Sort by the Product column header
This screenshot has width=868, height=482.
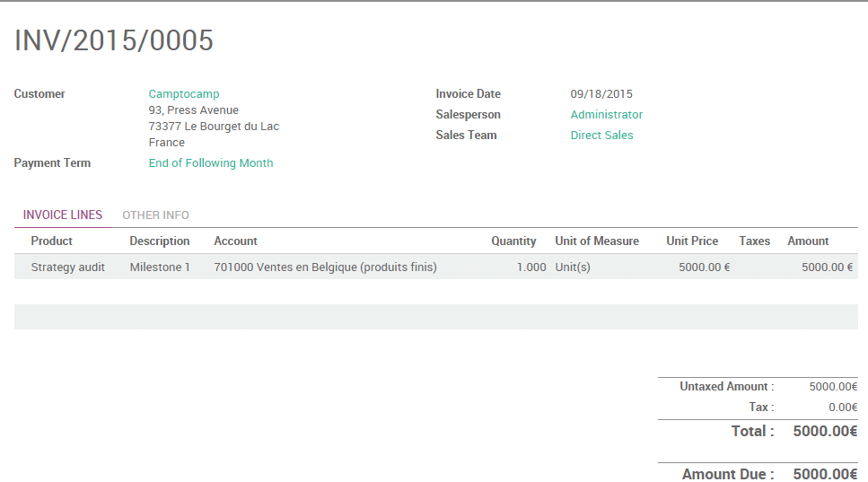(x=51, y=241)
